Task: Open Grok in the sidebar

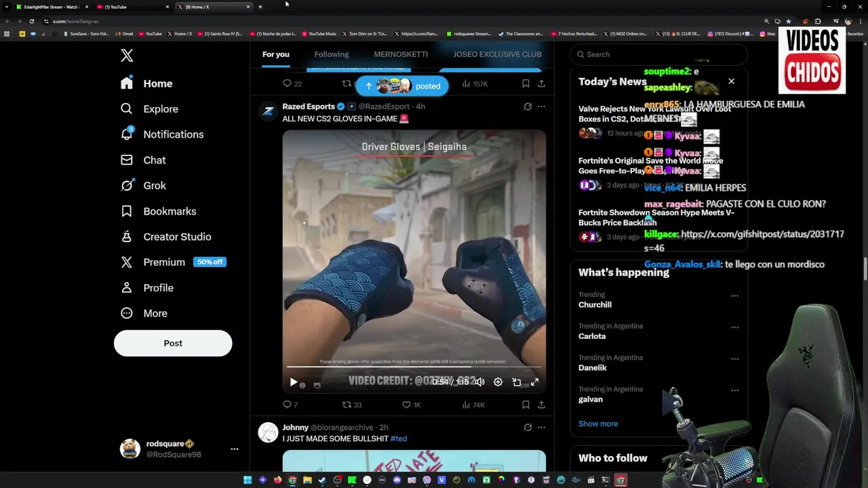Action: (x=143, y=186)
